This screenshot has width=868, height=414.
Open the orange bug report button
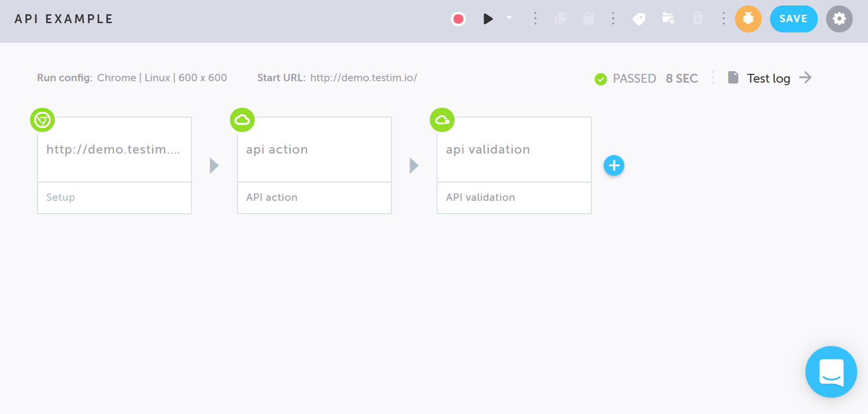[x=748, y=19]
